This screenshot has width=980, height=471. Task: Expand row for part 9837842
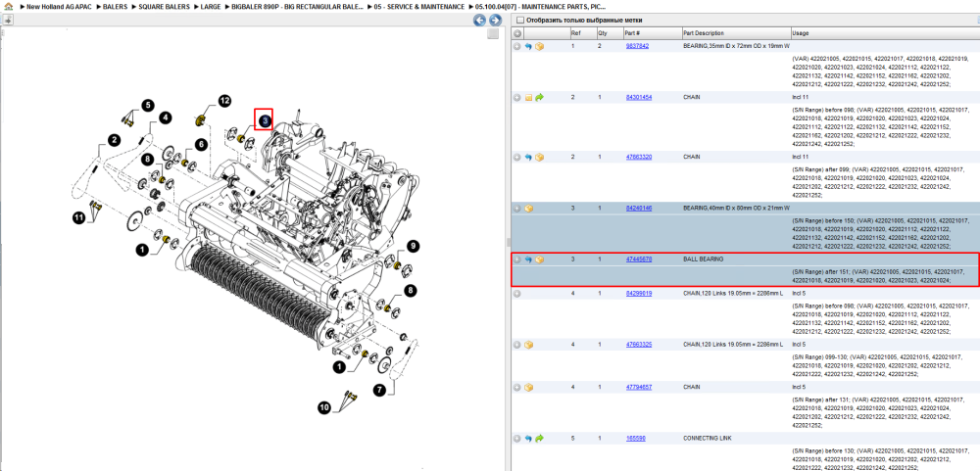[x=516, y=46]
